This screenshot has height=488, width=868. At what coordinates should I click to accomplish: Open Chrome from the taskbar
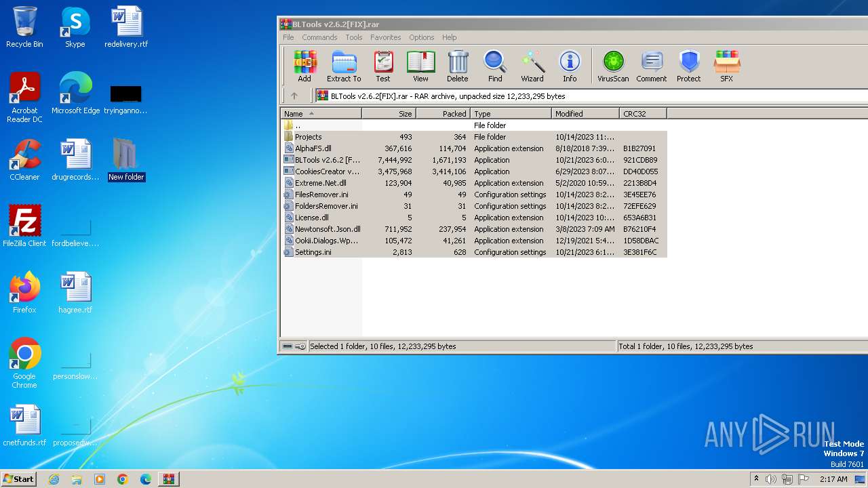(x=123, y=479)
